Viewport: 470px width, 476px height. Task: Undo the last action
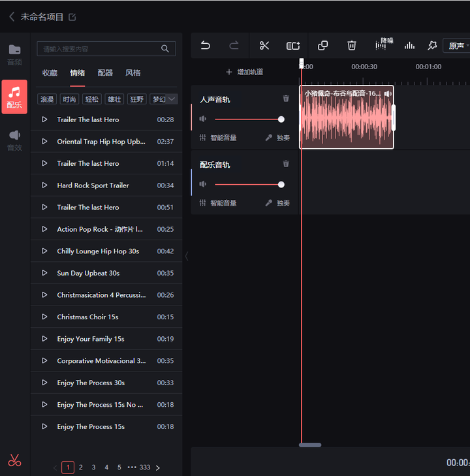[206, 46]
